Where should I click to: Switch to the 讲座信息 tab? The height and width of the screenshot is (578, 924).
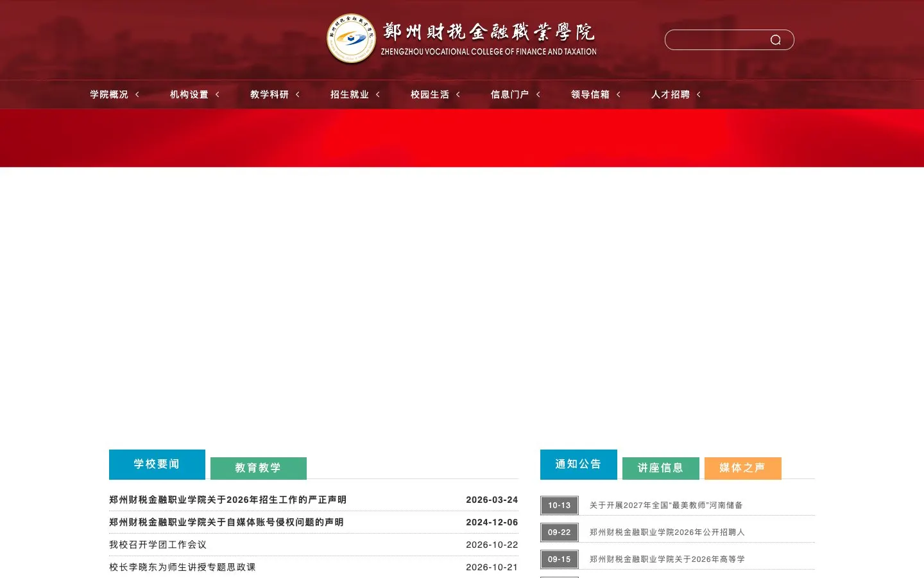pos(661,468)
